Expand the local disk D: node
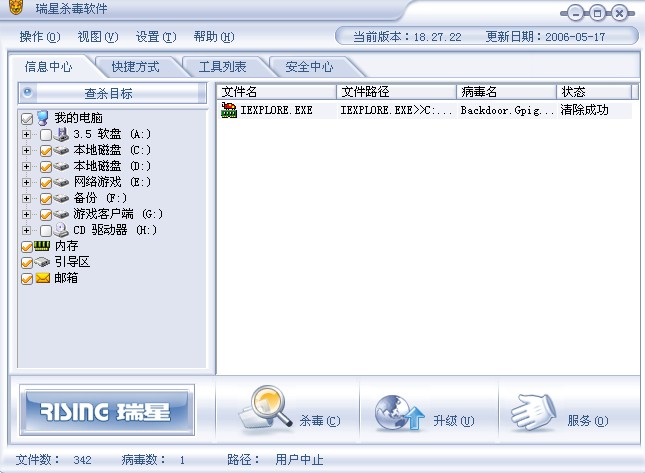 point(26,167)
